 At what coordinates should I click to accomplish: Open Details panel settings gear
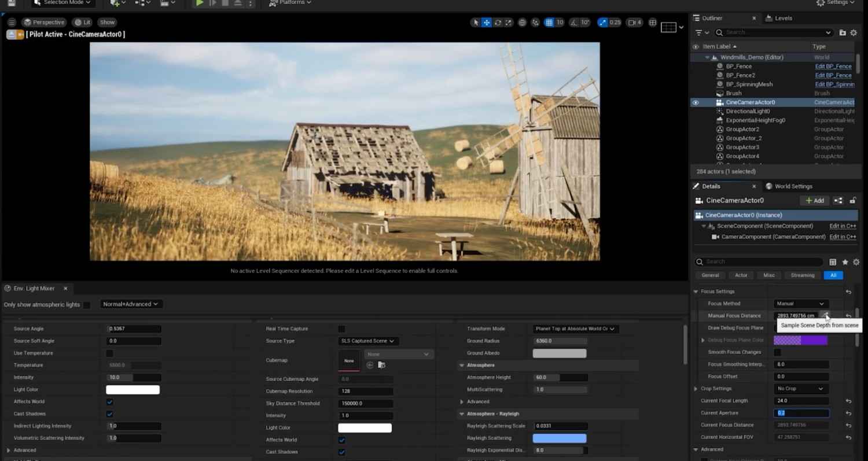click(856, 262)
